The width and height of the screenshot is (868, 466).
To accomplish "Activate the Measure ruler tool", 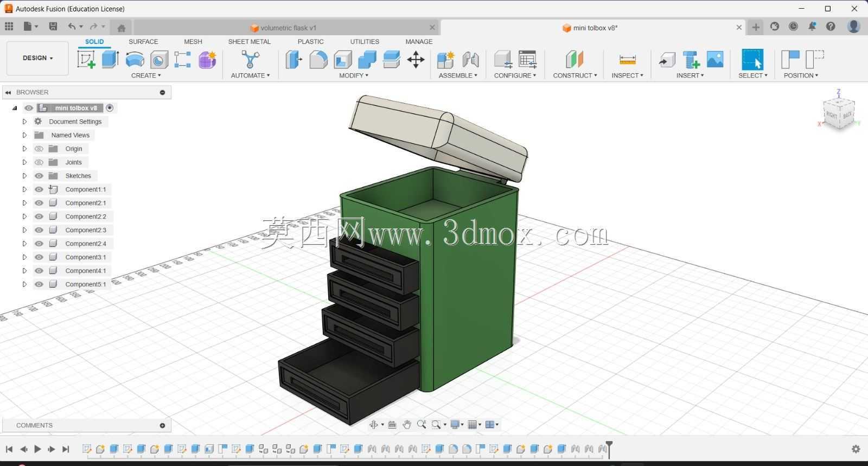I will (x=627, y=59).
